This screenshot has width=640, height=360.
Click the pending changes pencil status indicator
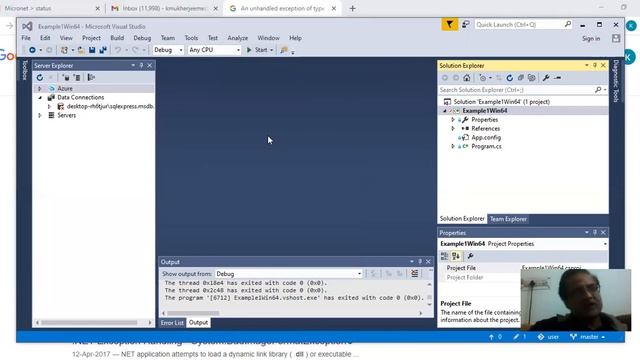[x=520, y=337]
